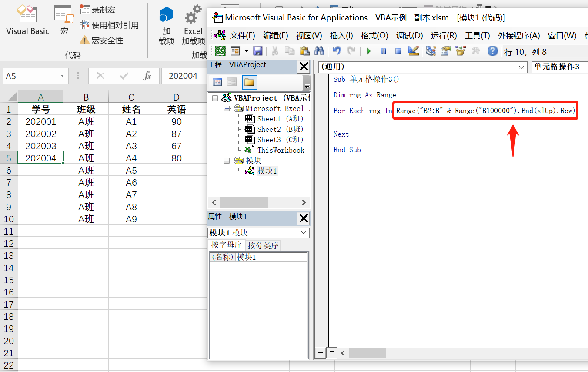Toggle Folders view in project pane
588x372 pixels.
[249, 82]
